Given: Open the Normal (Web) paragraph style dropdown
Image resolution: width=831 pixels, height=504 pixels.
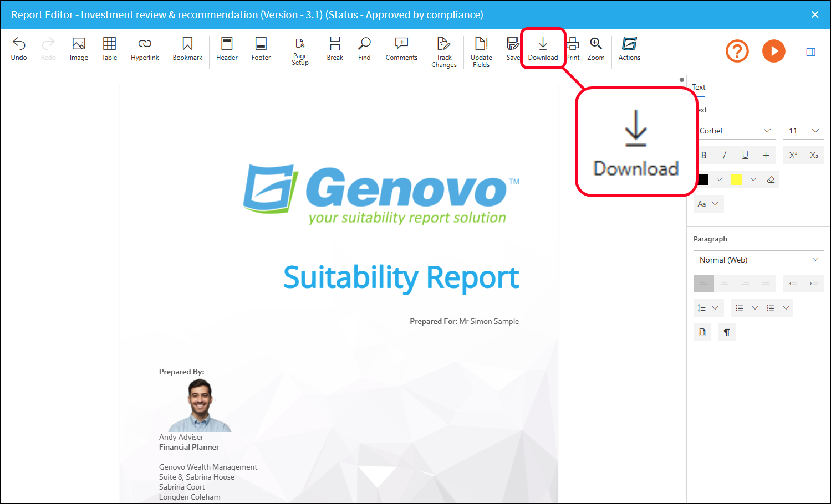Looking at the screenshot, I should click(x=759, y=260).
